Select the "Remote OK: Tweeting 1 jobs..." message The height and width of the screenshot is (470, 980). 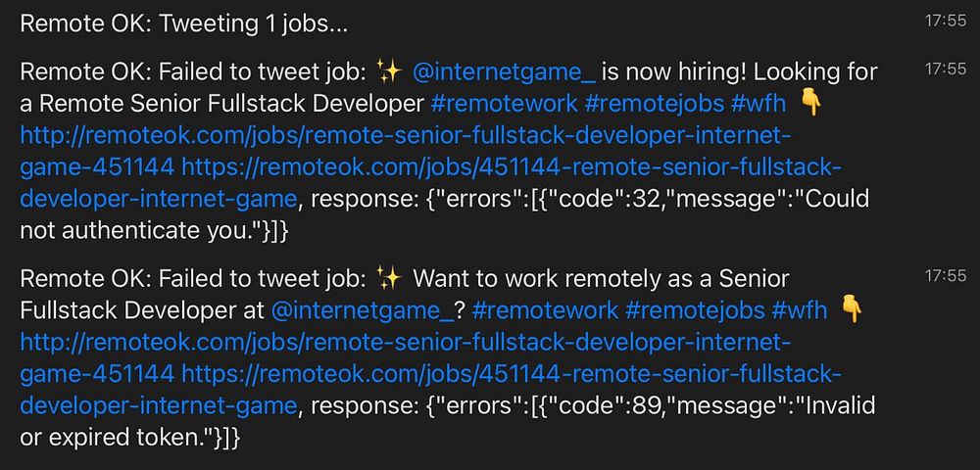(183, 23)
